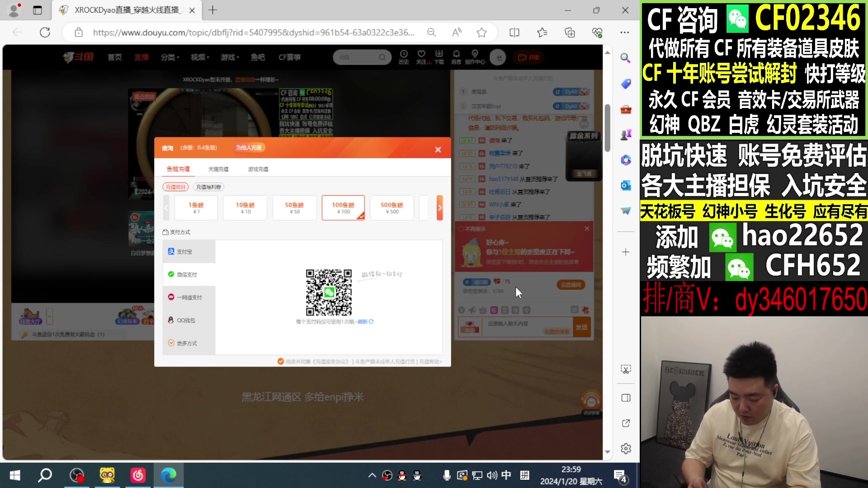This screenshot has height=488, width=868.
Task: Click the 为他人充值 (recharge for others) button
Action: click(249, 148)
